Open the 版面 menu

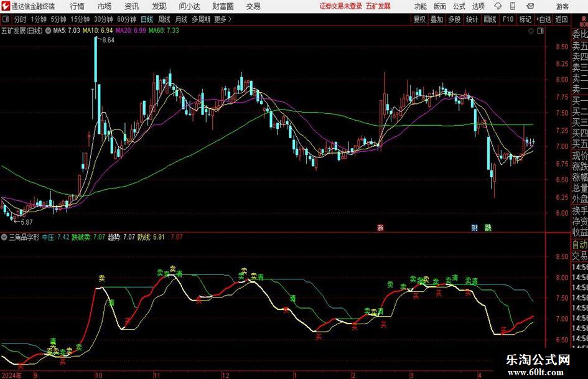point(439,6)
